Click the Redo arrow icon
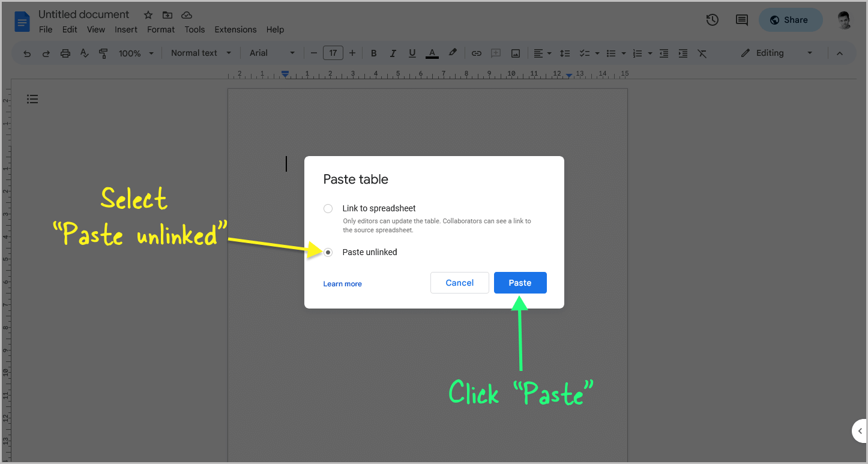Viewport: 868px width, 464px height. 46,53
